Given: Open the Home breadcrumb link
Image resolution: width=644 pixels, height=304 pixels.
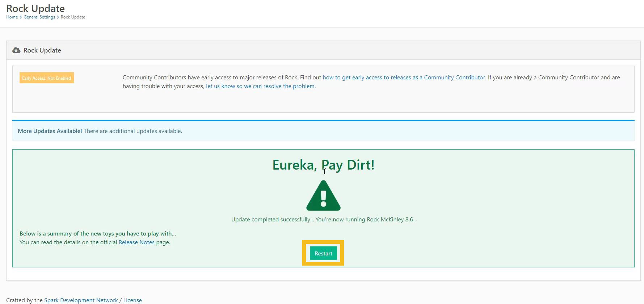Looking at the screenshot, I should click(12, 17).
